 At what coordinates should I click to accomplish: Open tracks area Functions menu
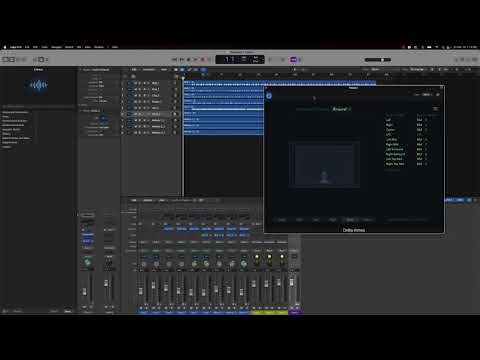(149, 70)
